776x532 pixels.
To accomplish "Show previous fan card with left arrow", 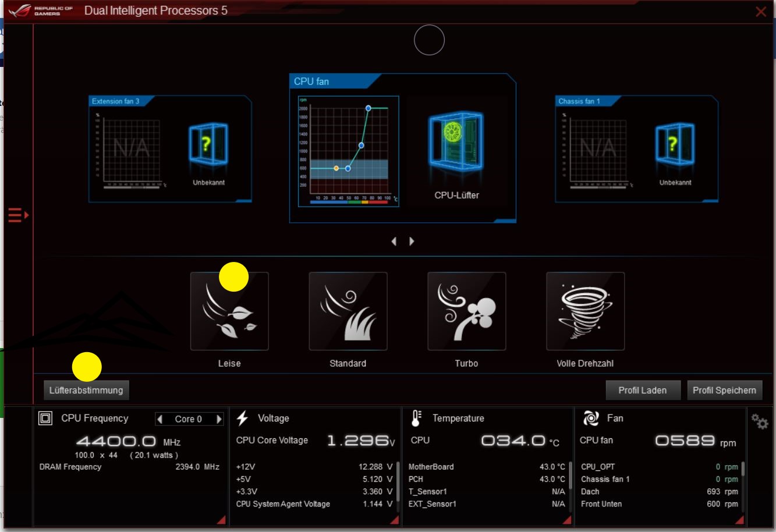I will [x=394, y=241].
